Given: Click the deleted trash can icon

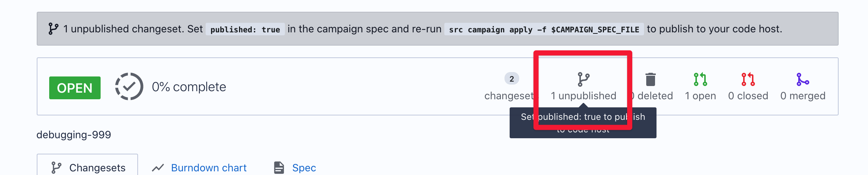Looking at the screenshot, I should 650,79.
